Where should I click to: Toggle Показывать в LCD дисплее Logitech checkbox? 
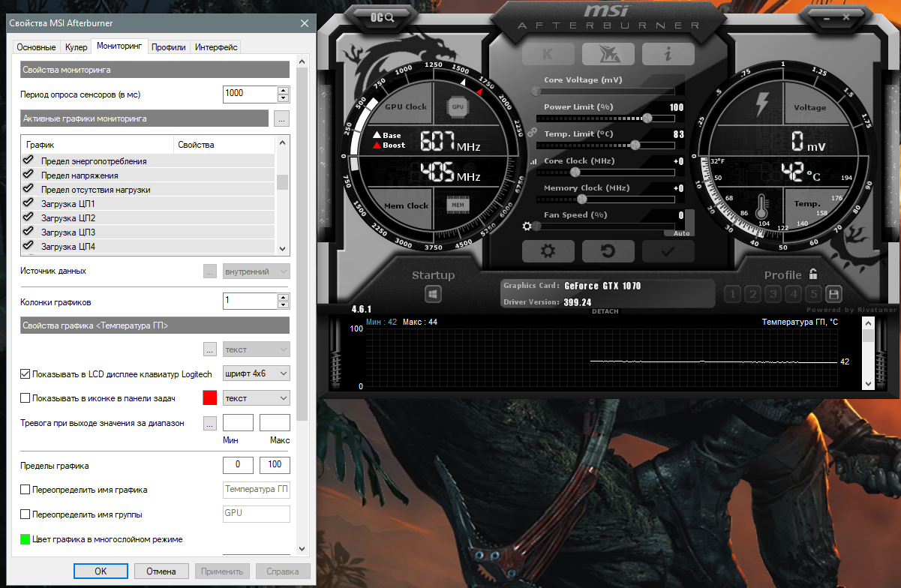coord(26,373)
